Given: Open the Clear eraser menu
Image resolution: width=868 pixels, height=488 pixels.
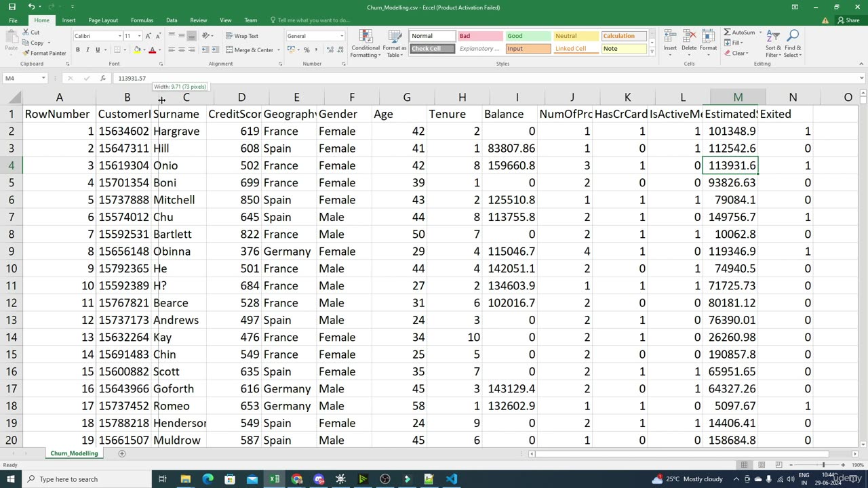Looking at the screenshot, I should tap(736, 53).
